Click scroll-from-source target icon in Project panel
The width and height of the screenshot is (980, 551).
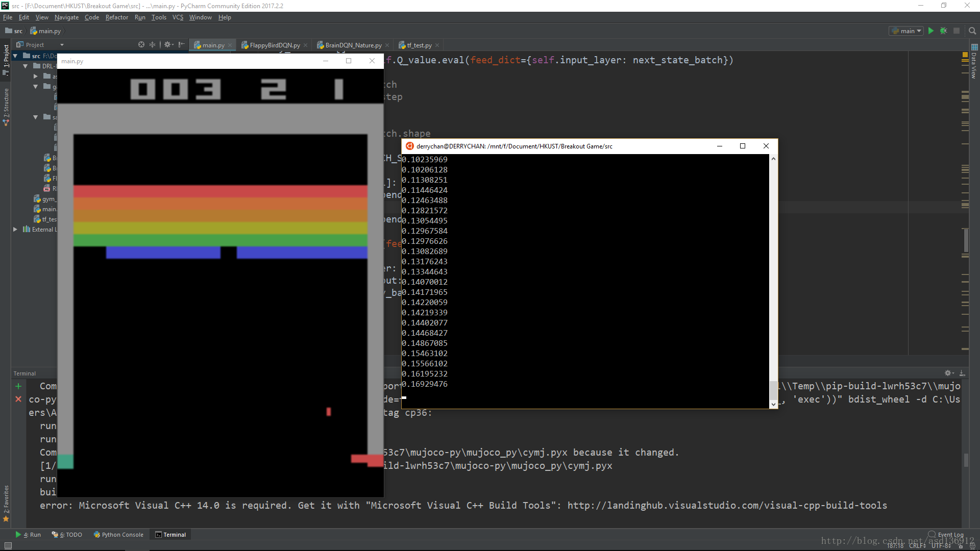point(141,45)
